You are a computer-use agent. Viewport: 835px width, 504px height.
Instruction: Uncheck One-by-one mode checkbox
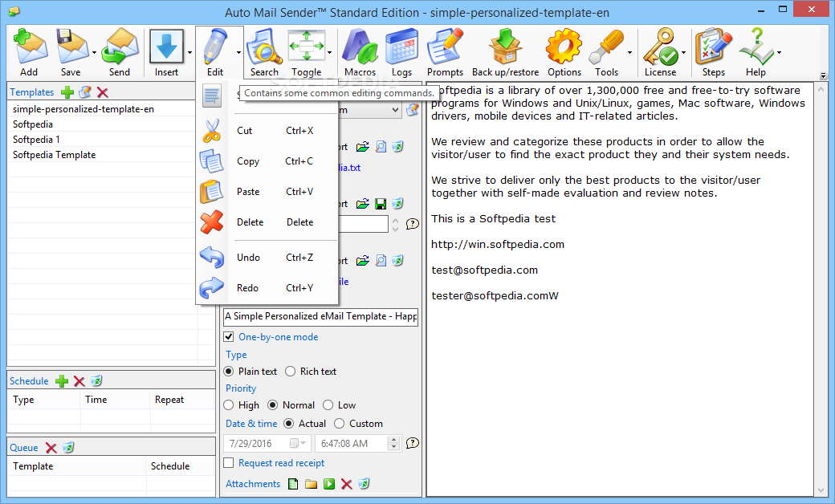point(229,337)
